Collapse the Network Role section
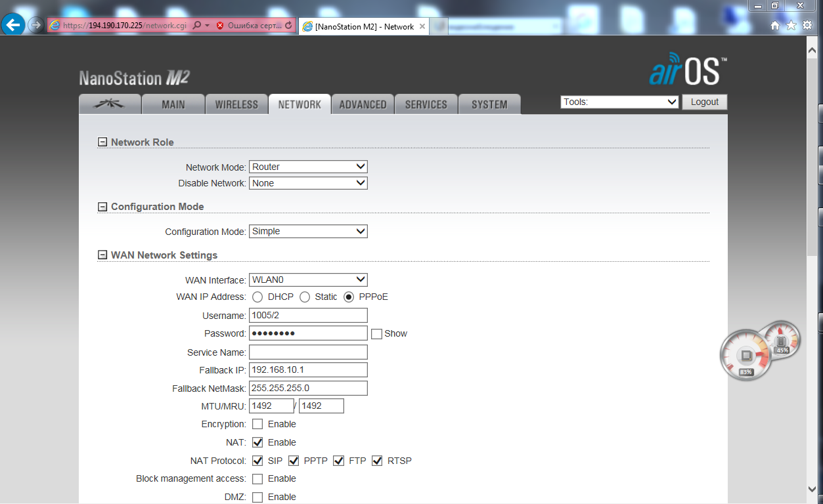This screenshot has height=504, width=823. pos(102,142)
